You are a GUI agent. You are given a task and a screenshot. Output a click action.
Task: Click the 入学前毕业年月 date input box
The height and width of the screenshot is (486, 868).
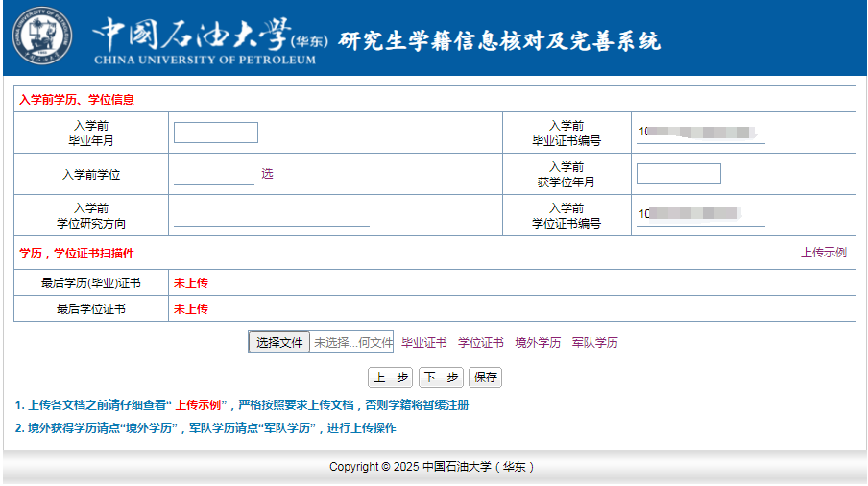click(215, 133)
